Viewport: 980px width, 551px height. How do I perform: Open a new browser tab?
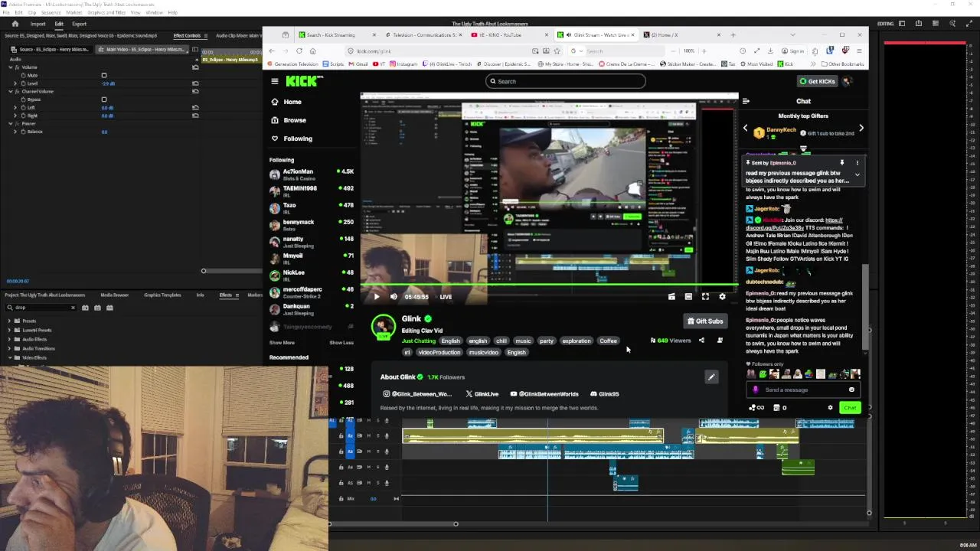[x=733, y=34]
